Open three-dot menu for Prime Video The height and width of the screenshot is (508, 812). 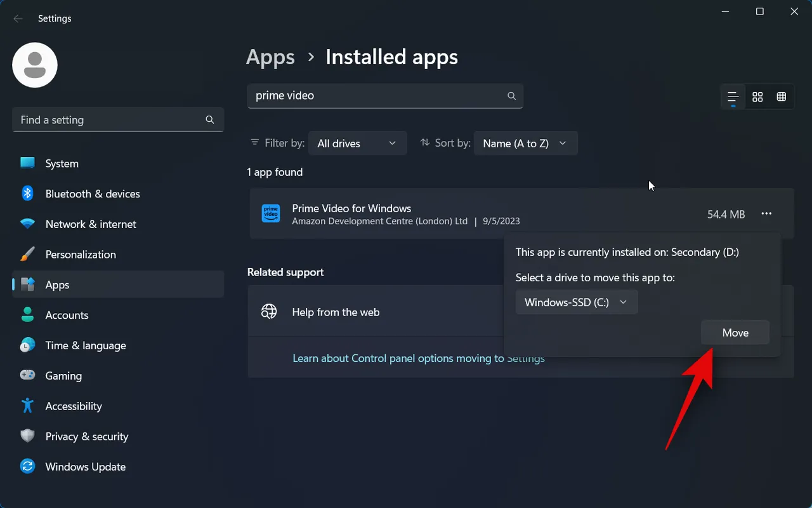tap(766, 214)
